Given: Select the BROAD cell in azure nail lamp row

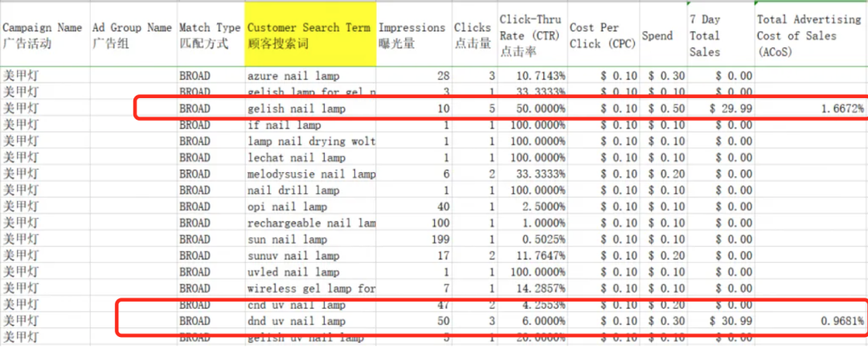Looking at the screenshot, I should [211, 76].
